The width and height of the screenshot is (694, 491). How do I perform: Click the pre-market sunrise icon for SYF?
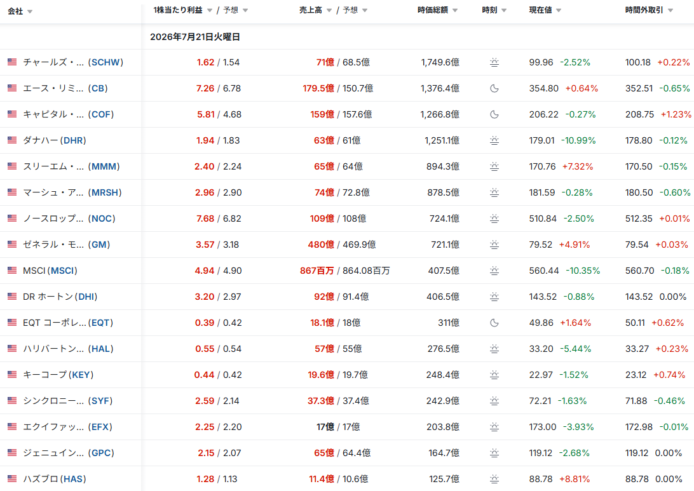pyautogui.click(x=494, y=401)
